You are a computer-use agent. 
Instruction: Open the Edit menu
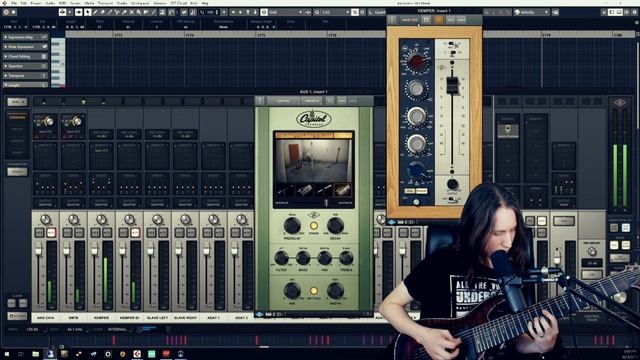tap(24, 3)
